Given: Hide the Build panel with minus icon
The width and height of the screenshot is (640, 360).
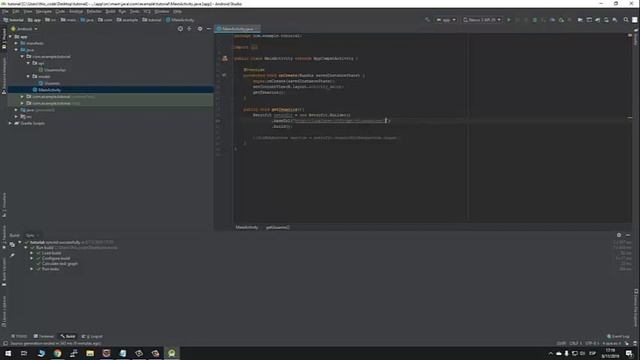Looking at the screenshot, I should (628, 235).
